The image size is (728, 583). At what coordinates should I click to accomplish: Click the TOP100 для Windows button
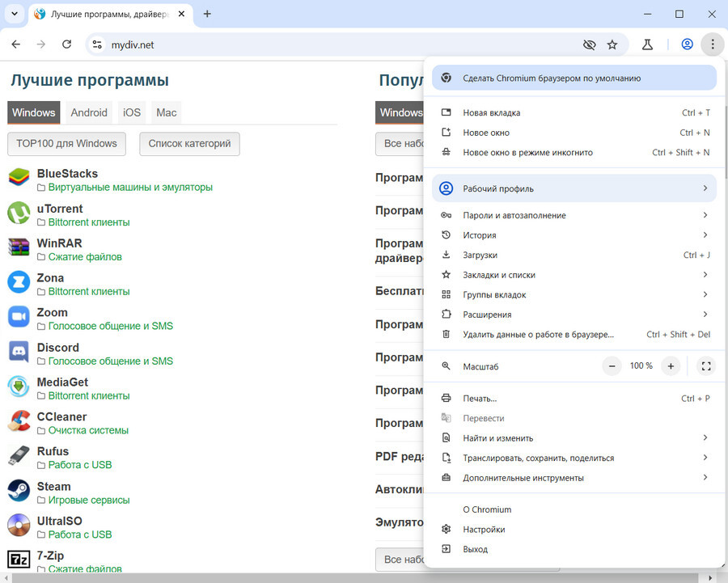point(66,144)
